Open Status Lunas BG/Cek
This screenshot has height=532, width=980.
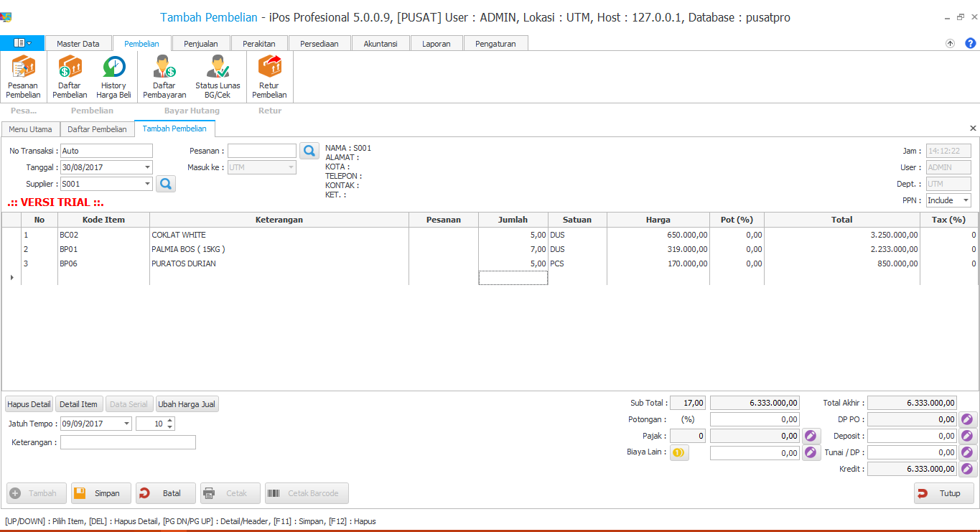[x=218, y=77]
